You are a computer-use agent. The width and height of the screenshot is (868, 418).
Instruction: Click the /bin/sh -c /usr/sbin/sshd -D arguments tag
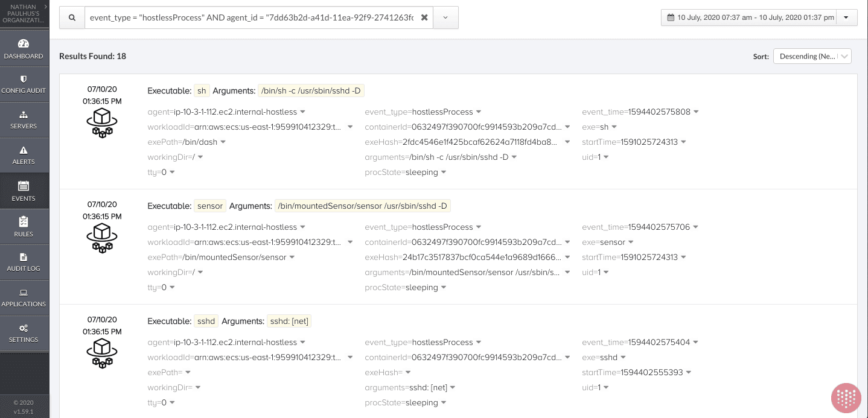coord(311,91)
